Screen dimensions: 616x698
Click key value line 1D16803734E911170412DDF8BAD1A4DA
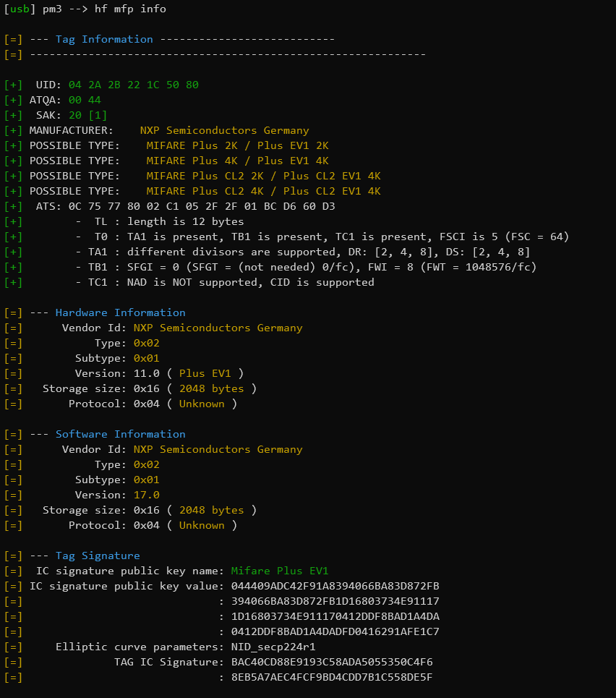coord(335,616)
